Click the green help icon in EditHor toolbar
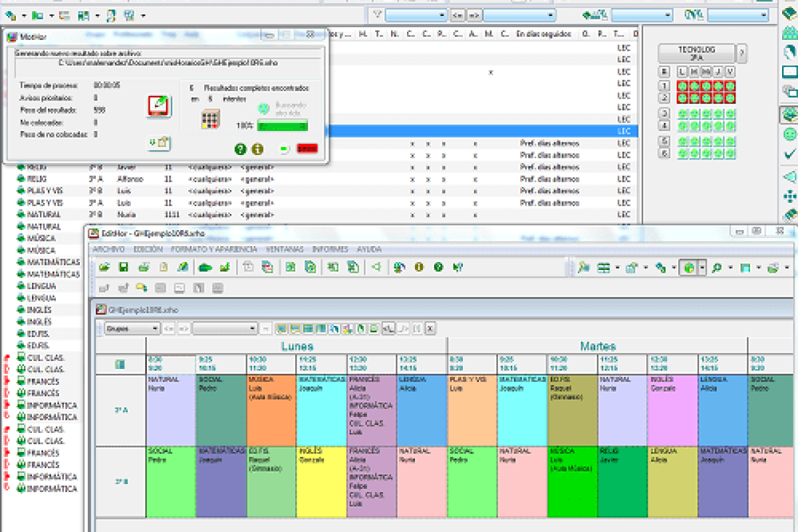The image size is (798, 532). pyautogui.click(x=438, y=267)
